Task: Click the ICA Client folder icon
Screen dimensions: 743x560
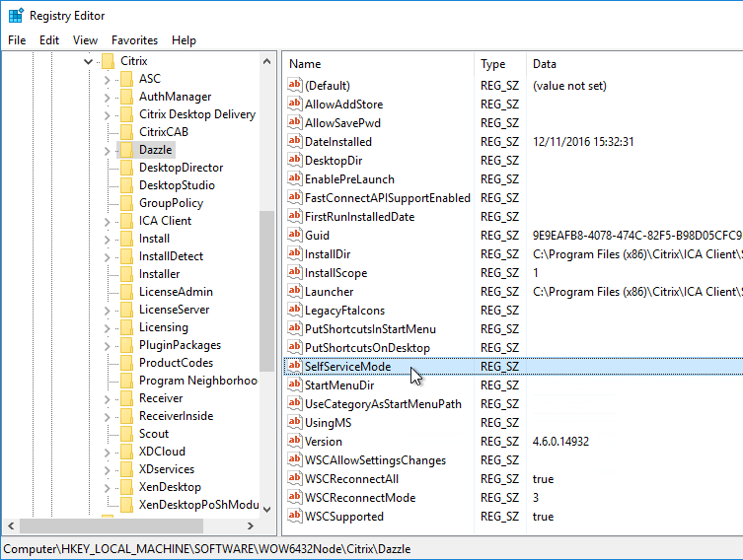Action: pos(126,221)
